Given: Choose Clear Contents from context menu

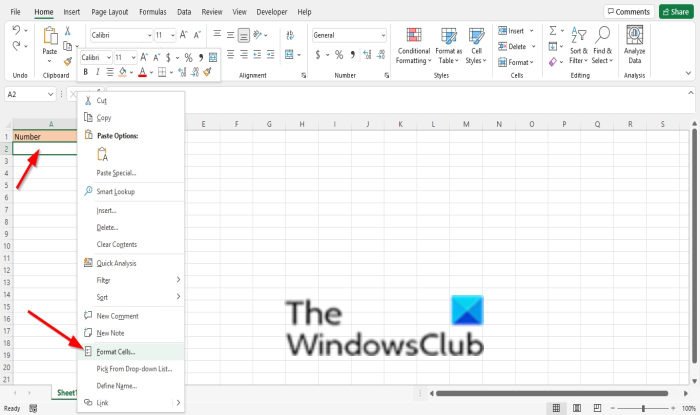Looking at the screenshot, I should (x=131, y=245).
